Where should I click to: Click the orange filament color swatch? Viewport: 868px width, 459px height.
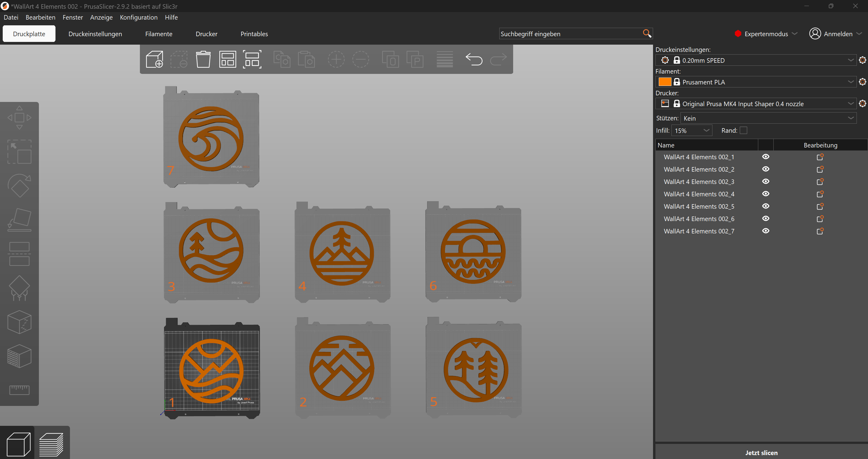tap(664, 82)
